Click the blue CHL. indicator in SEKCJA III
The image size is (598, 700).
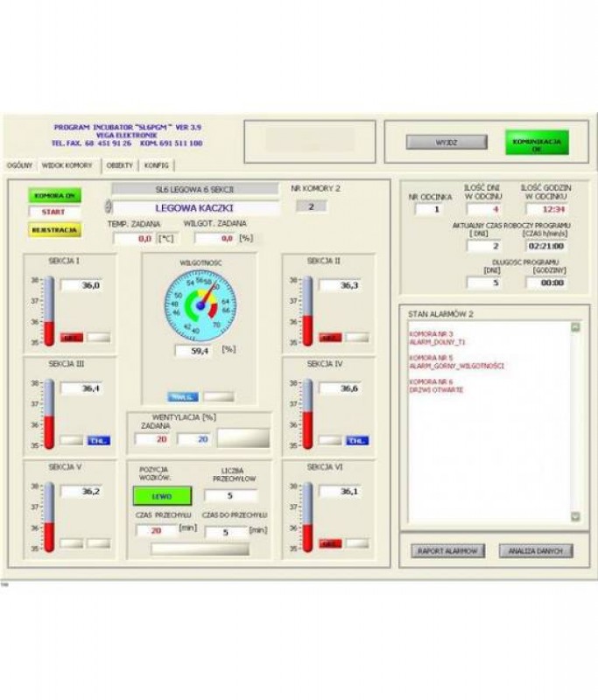click(99, 441)
